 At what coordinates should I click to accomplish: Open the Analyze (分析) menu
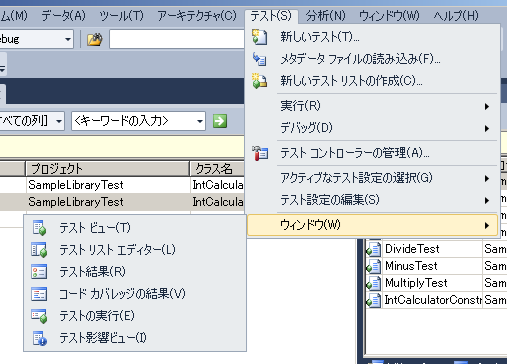(325, 16)
